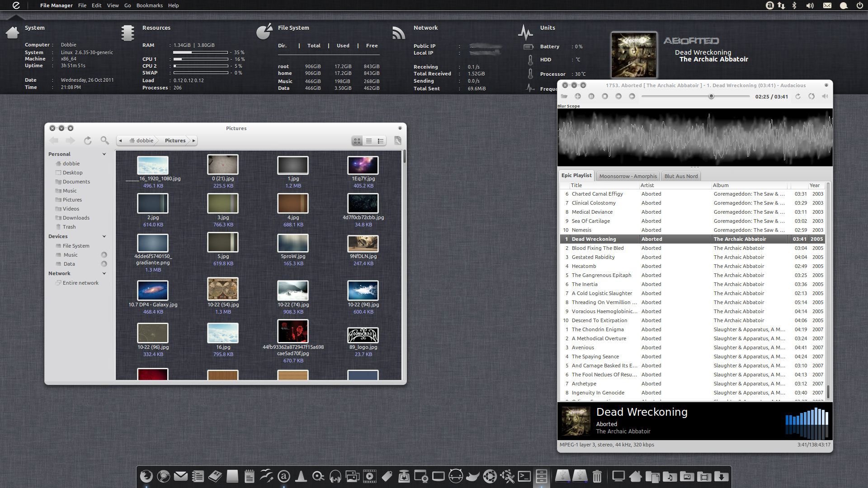The height and width of the screenshot is (488, 868).
Task: Stop playback in Audacious
Action: point(605,96)
